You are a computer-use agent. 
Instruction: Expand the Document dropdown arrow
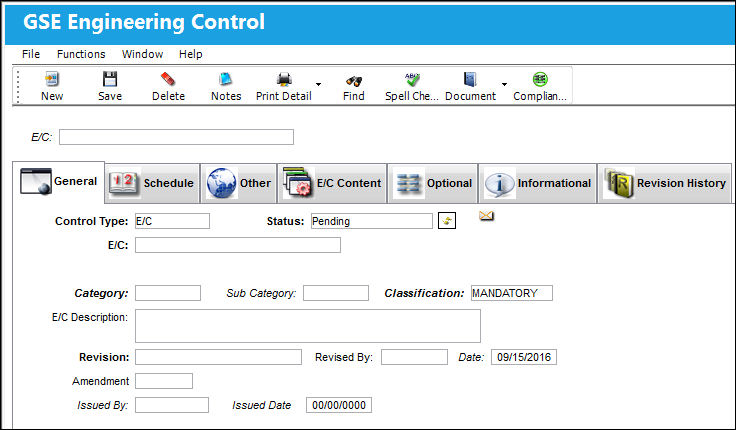[504, 84]
